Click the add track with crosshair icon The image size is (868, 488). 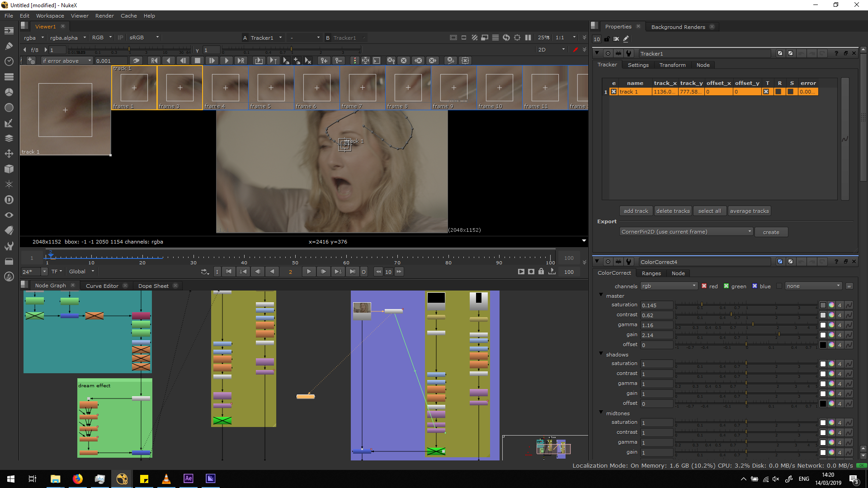click(x=31, y=61)
